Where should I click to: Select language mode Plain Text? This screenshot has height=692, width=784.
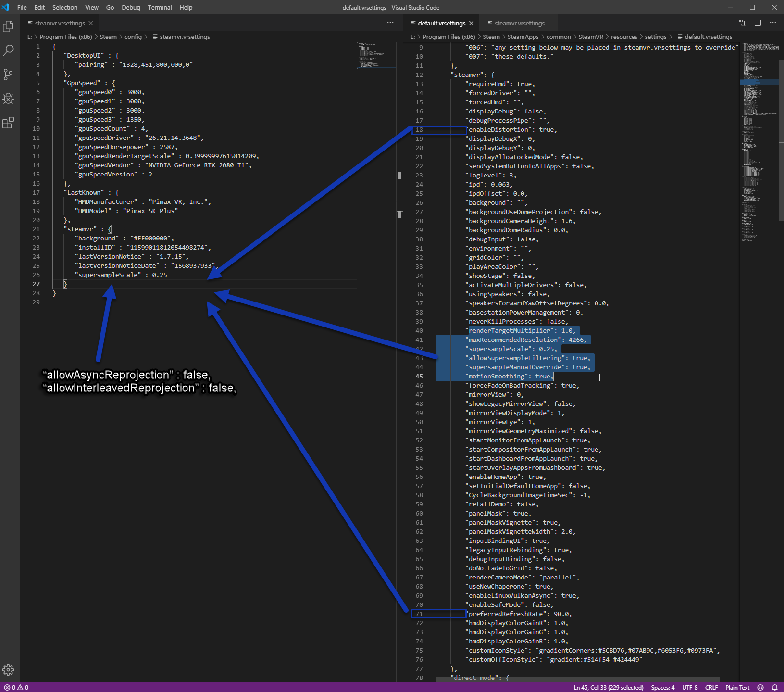pos(737,687)
